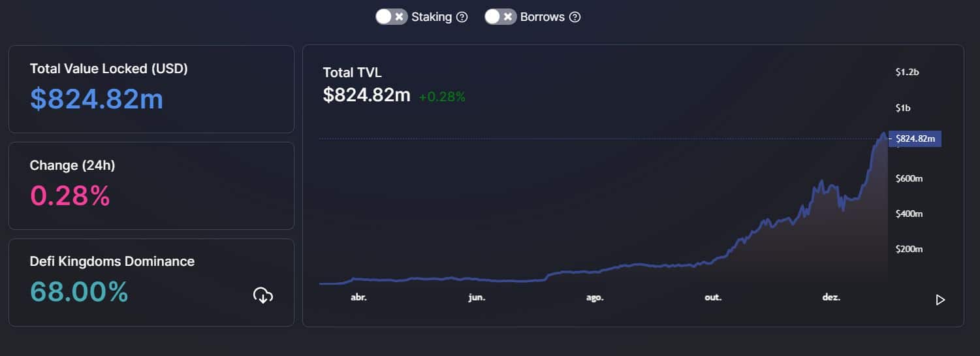The height and width of the screenshot is (356, 980).
Task: Open the Staking help question-mark icon
Action: coord(462,17)
